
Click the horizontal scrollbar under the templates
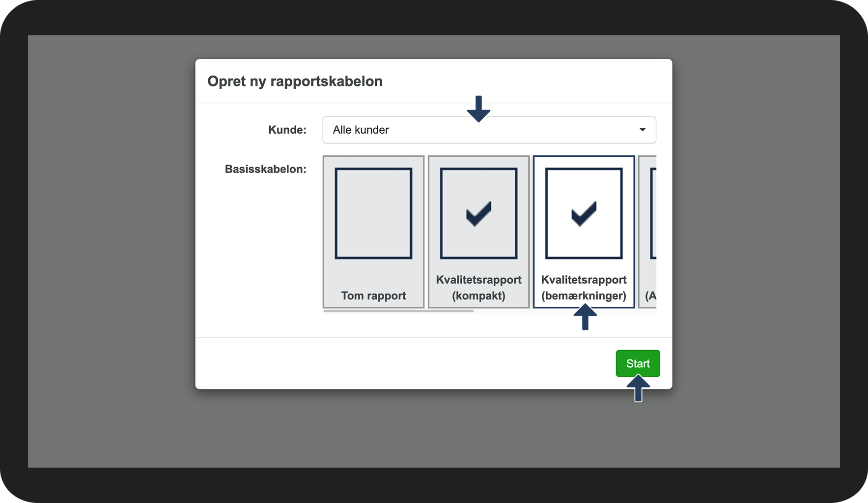tap(398, 311)
